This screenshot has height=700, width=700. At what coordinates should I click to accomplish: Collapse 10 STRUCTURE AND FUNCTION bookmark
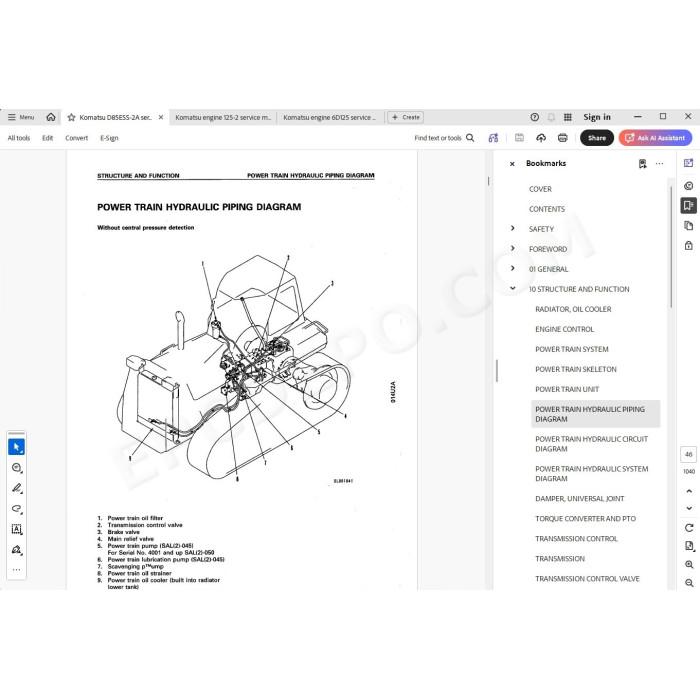tap(512, 288)
